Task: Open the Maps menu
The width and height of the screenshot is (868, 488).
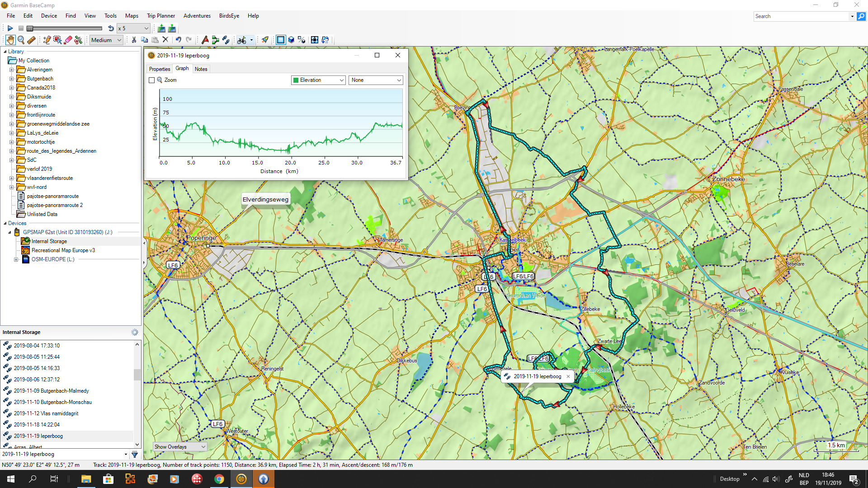Action: 132,16
